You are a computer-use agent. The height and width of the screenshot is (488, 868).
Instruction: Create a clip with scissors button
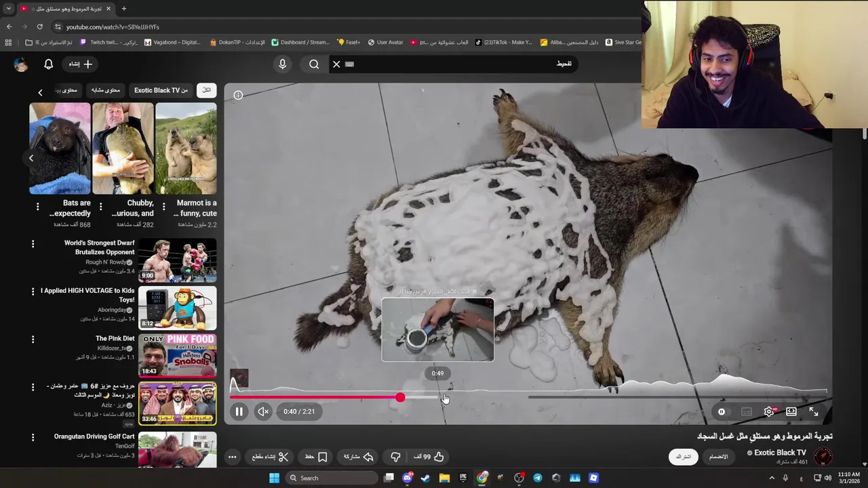pyautogui.click(x=271, y=457)
